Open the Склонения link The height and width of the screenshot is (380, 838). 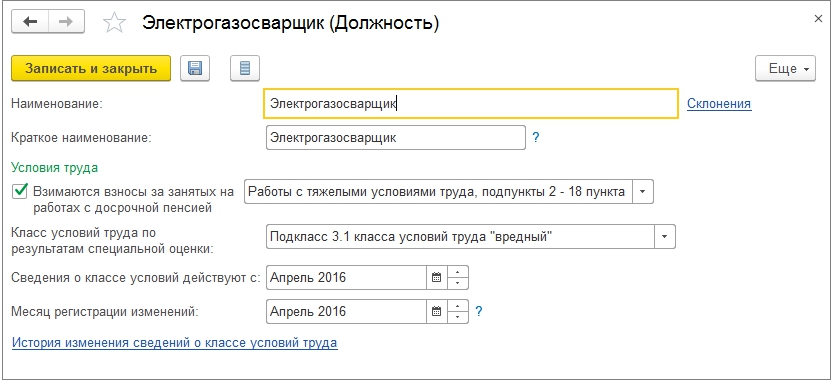tap(719, 103)
